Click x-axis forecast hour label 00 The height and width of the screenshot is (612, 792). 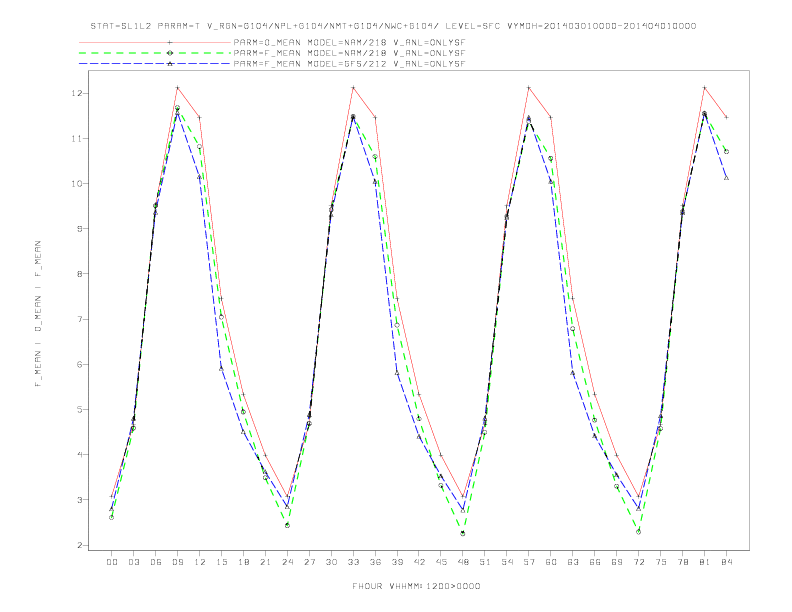point(112,562)
